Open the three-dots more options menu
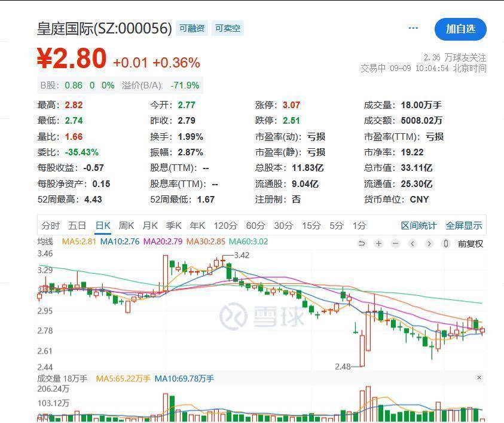 coord(413,28)
